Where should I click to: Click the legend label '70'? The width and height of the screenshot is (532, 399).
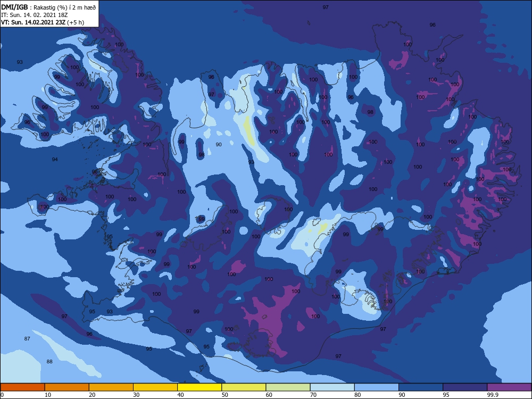(x=313, y=395)
